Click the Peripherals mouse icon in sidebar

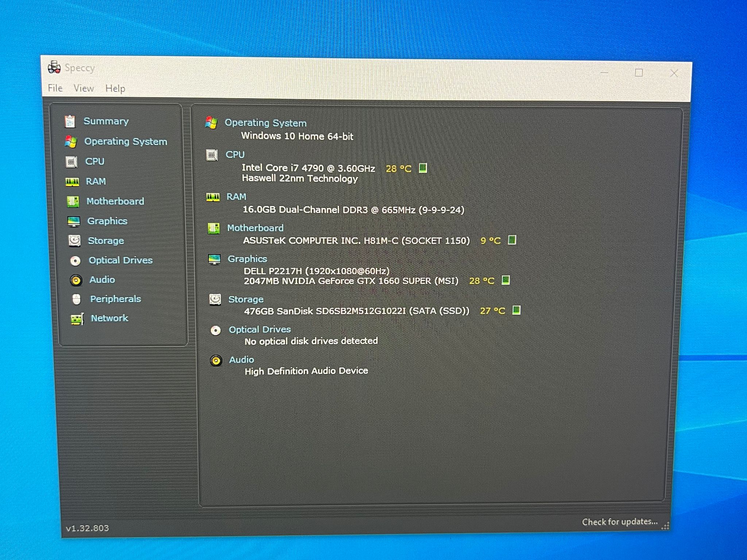click(76, 299)
